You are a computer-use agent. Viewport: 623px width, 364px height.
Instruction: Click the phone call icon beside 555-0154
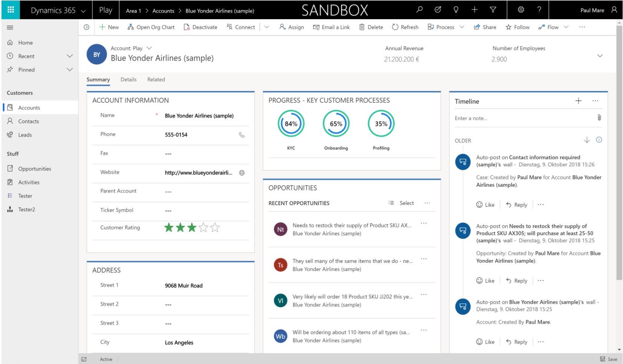coord(242,135)
